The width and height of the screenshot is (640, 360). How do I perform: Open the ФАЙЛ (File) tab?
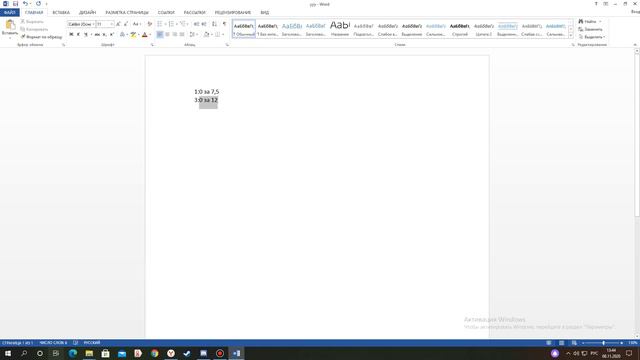coord(9,13)
